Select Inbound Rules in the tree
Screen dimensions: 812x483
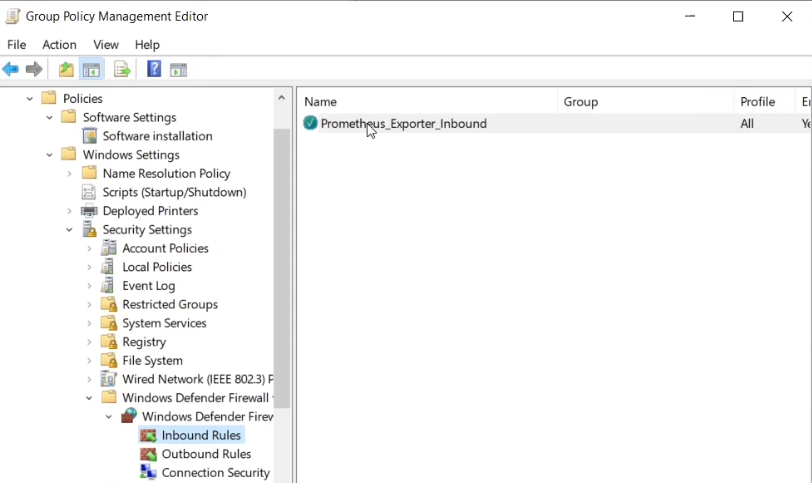tap(200, 435)
